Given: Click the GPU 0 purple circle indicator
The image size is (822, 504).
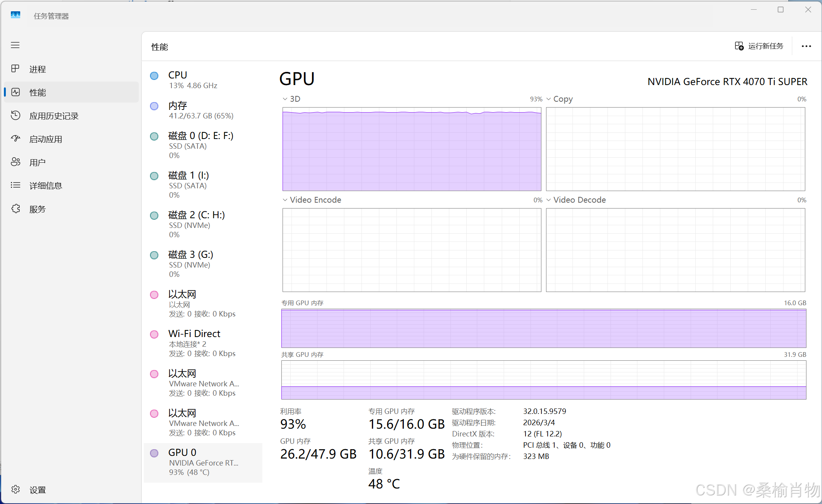Looking at the screenshot, I should (x=154, y=453).
